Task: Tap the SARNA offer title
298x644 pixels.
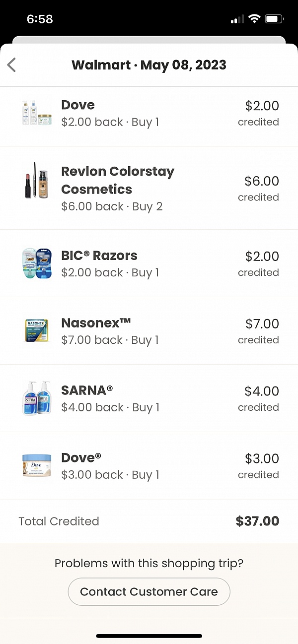Action: point(87,390)
